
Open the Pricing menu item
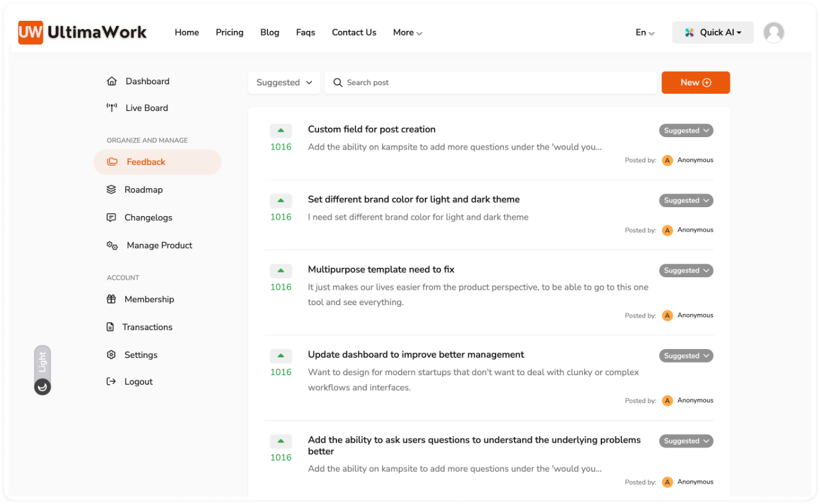[x=229, y=33]
